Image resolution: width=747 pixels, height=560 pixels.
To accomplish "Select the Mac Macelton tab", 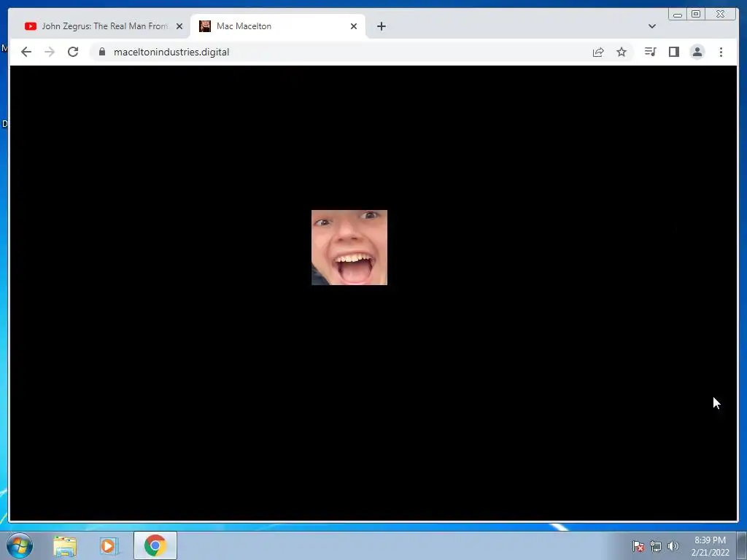I will click(278, 26).
